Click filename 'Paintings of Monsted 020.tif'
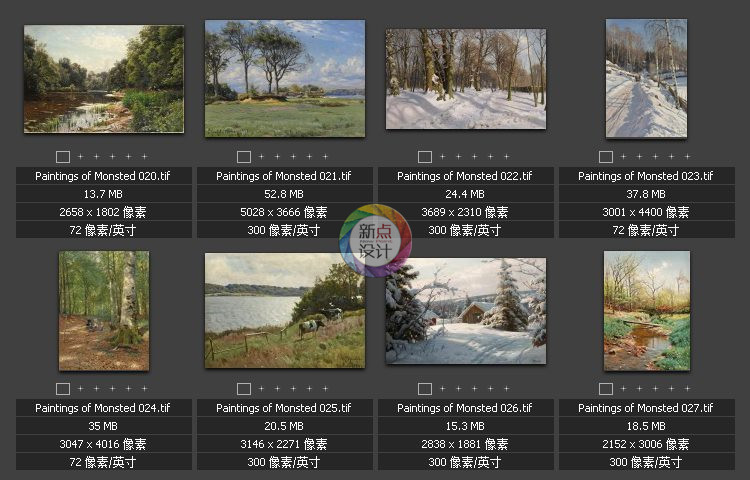Viewport: 750px width, 480px height. click(103, 176)
